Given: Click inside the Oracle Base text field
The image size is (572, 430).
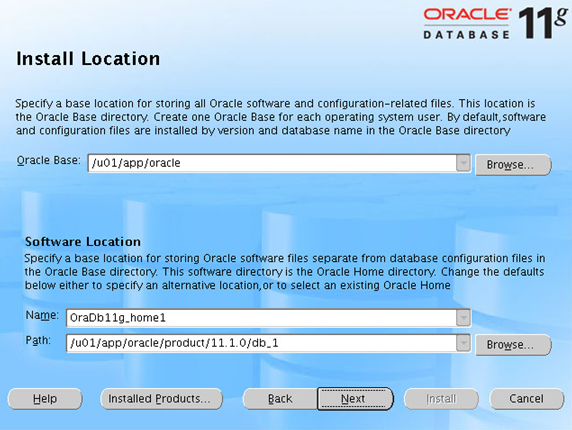Looking at the screenshot, I should point(272,163).
